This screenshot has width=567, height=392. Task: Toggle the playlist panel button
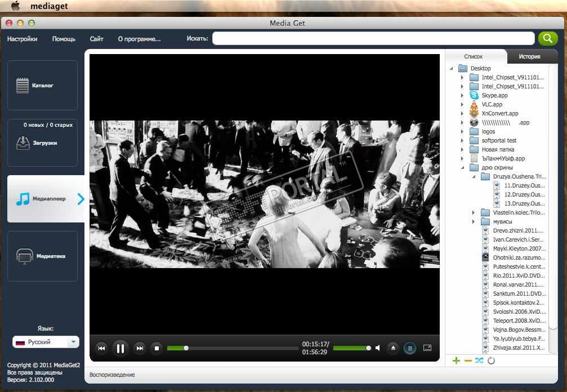410,348
